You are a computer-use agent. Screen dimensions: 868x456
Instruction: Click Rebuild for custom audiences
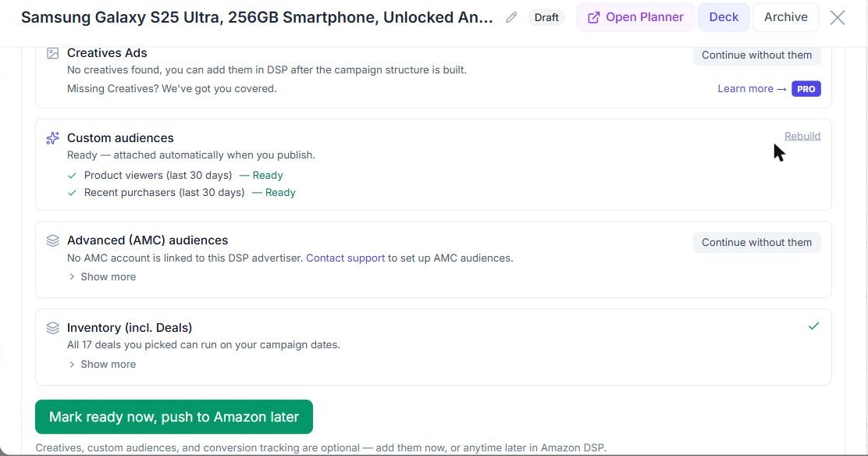[802, 137]
